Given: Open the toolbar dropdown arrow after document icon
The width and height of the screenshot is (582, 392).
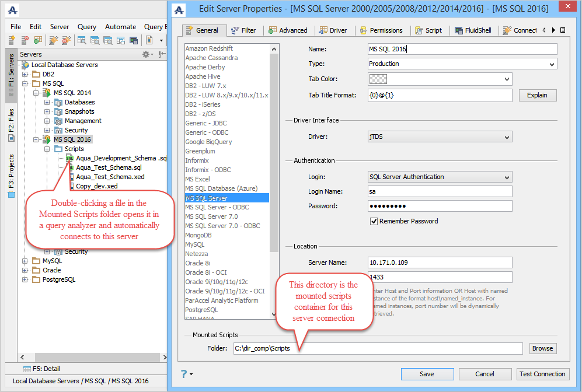Looking at the screenshot, I should [161, 40].
